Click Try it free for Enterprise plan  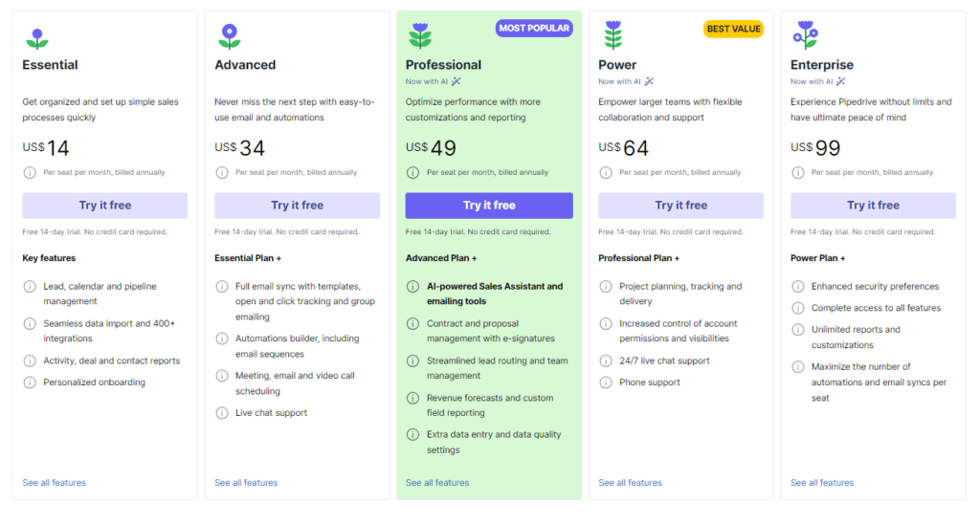[x=873, y=206]
